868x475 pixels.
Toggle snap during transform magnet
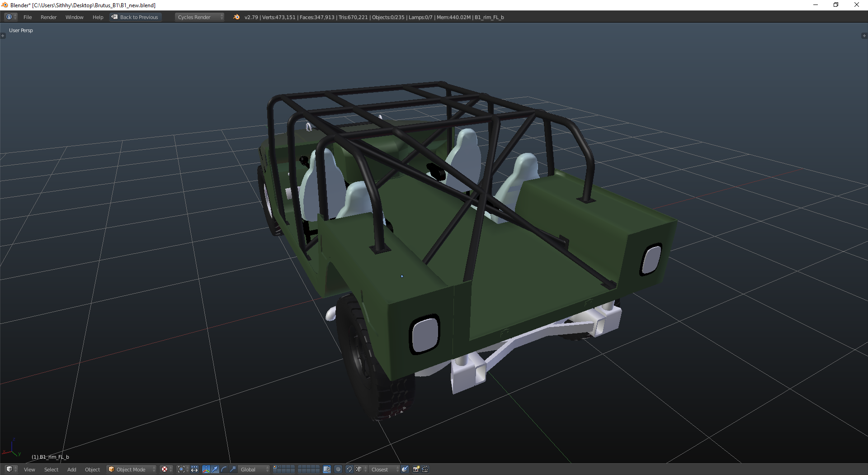point(349,470)
